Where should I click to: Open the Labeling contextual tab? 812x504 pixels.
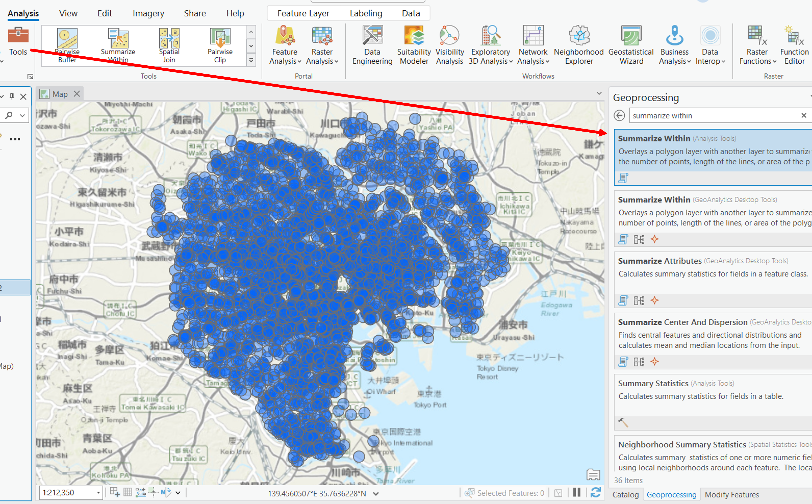(x=366, y=13)
